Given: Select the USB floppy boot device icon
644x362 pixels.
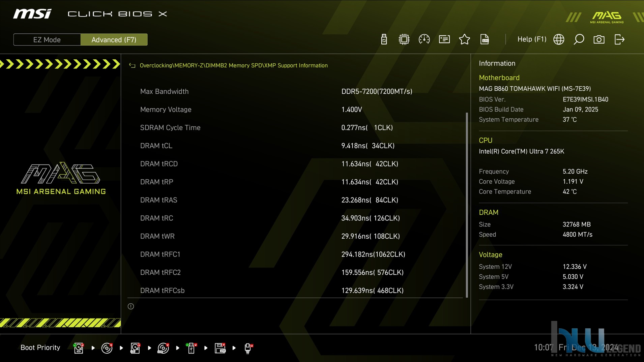Looking at the screenshot, I should tap(220, 348).
